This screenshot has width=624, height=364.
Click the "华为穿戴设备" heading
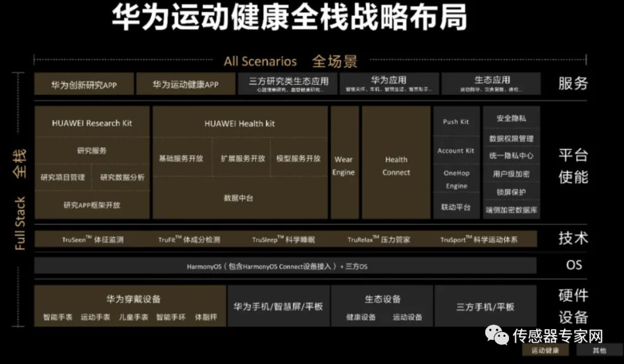coord(133,299)
